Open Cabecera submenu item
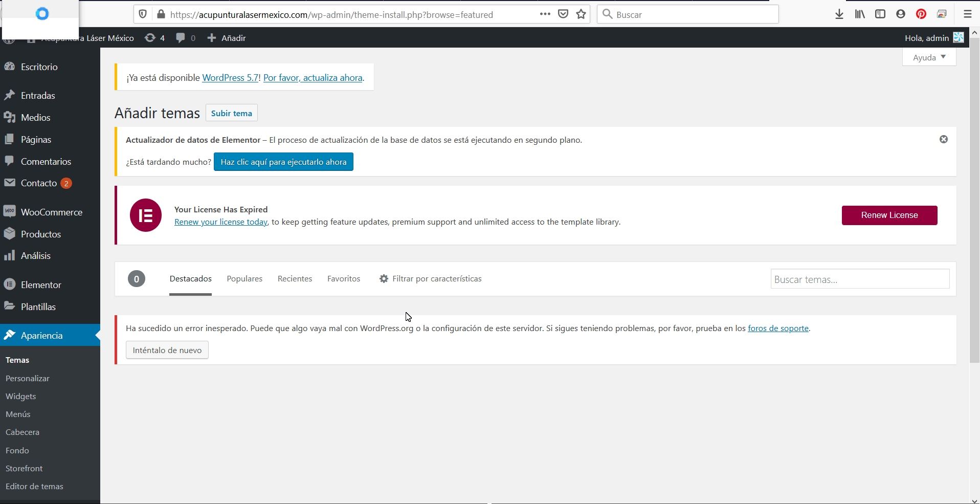The height and width of the screenshot is (504, 980). (x=23, y=432)
